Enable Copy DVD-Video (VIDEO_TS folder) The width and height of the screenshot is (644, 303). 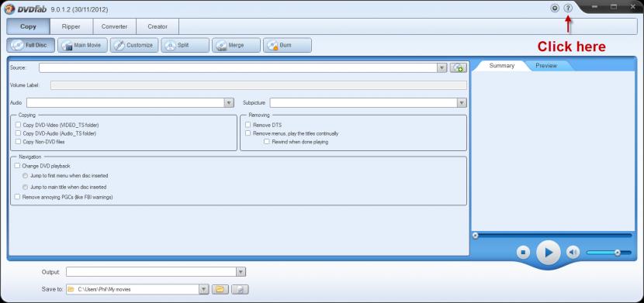[x=18, y=125]
